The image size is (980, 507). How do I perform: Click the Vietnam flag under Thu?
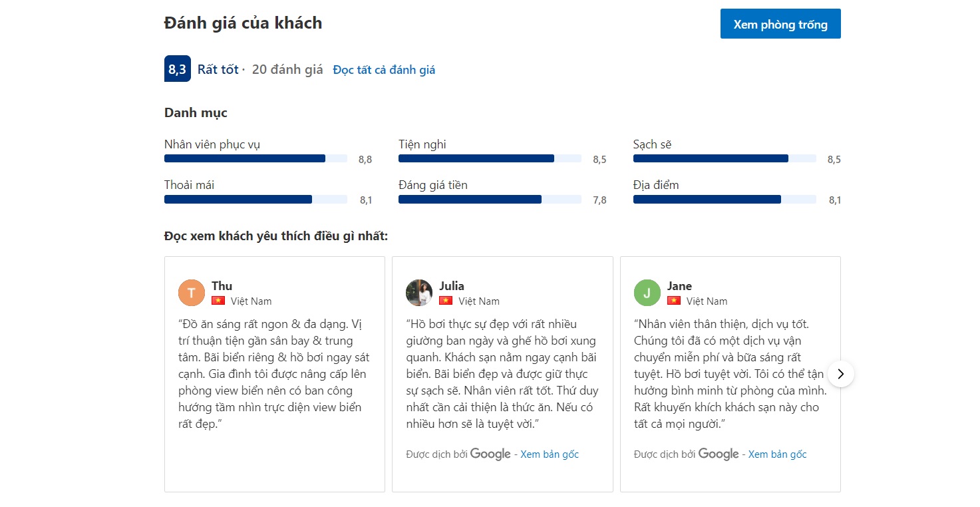pyautogui.click(x=218, y=301)
